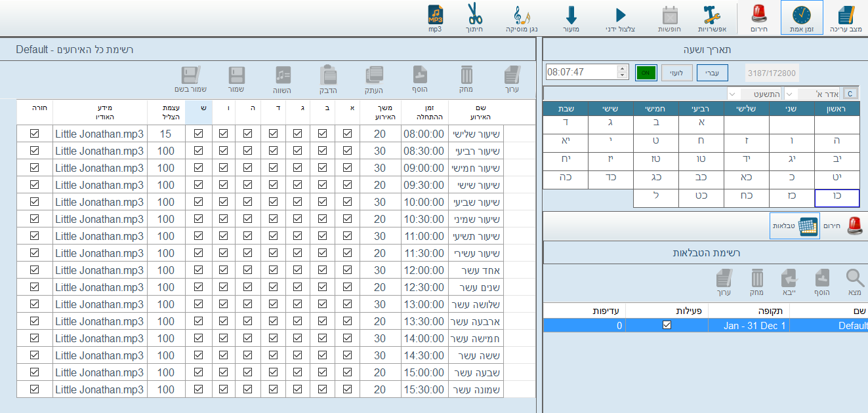
Task: Click the time field up stepper arrow
Action: click(623, 68)
